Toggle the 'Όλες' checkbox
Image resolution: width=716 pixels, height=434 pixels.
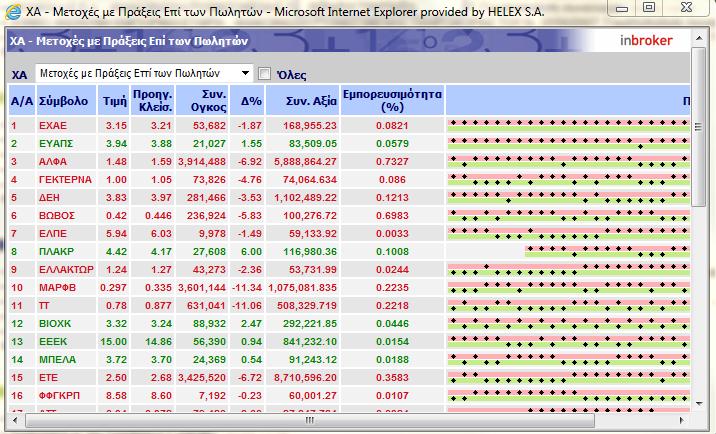[x=264, y=74]
